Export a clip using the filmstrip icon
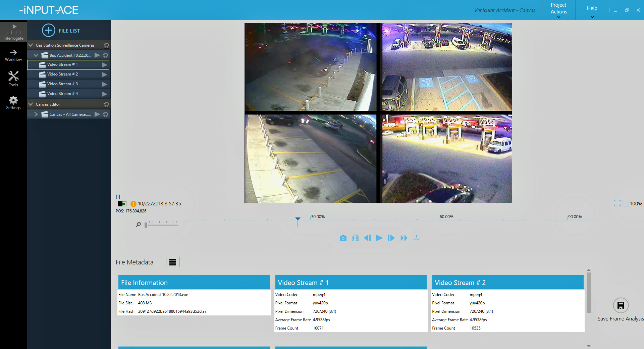Image resolution: width=644 pixels, height=349 pixels. (355, 238)
